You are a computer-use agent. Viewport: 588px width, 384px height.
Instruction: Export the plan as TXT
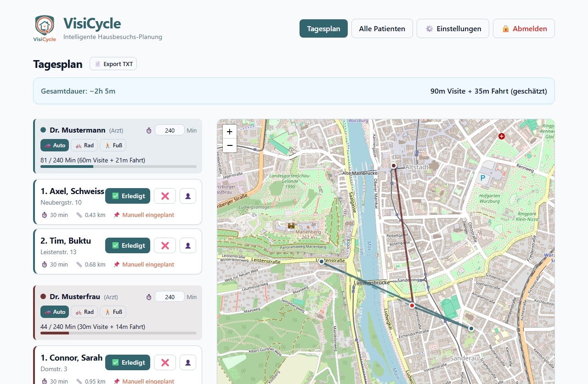113,64
